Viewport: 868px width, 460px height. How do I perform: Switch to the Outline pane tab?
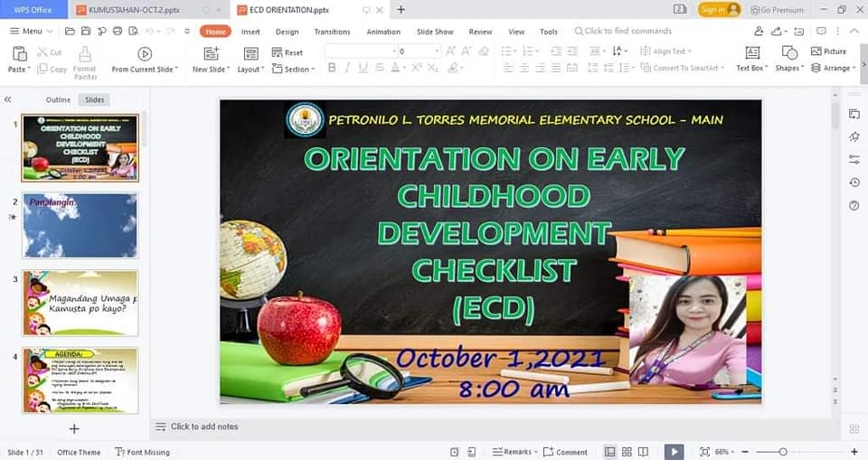[x=58, y=99]
